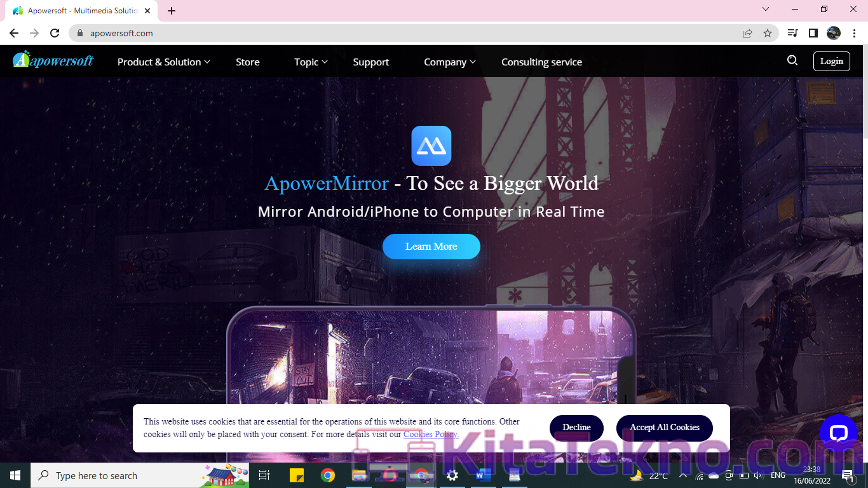Open Consulting service in the nav bar

pos(542,62)
